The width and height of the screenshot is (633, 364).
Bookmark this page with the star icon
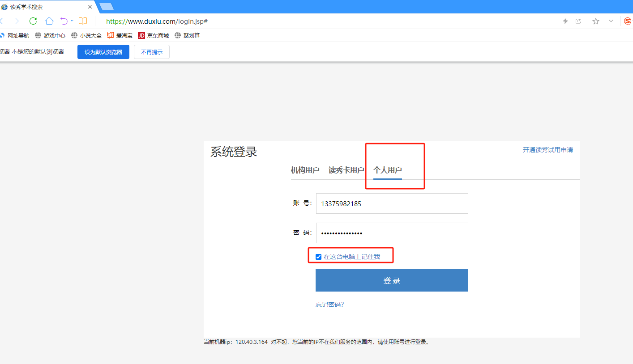pyautogui.click(x=596, y=21)
